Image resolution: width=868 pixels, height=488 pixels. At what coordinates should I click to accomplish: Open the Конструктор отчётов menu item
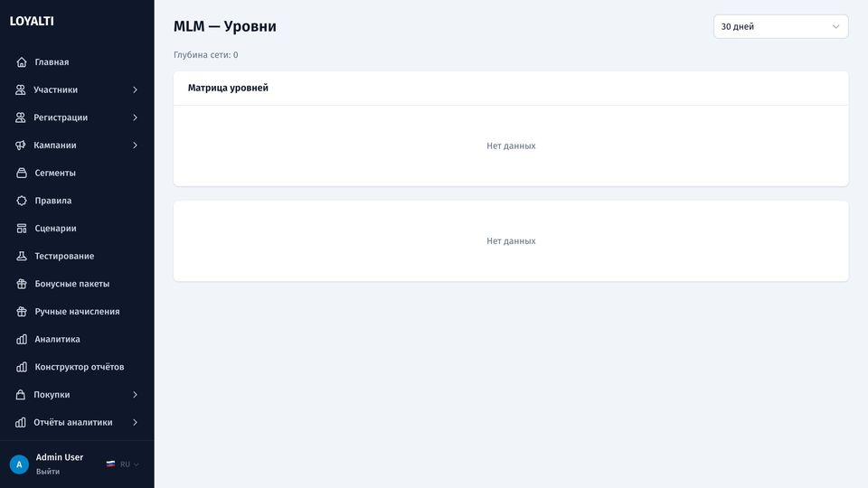pyautogui.click(x=77, y=367)
